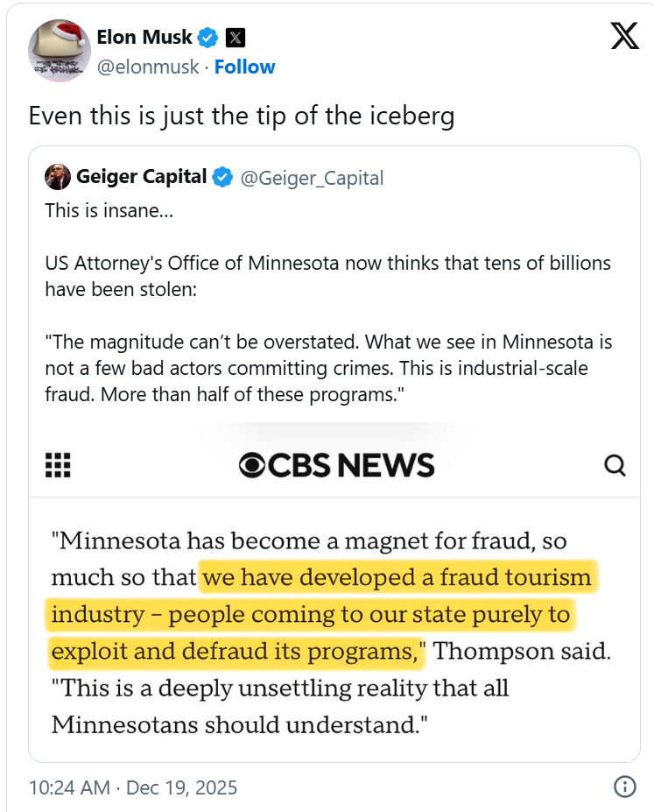Open Elon Musk's profile picture with Santa hat
The height and width of the screenshot is (812, 654).
pos(59,51)
